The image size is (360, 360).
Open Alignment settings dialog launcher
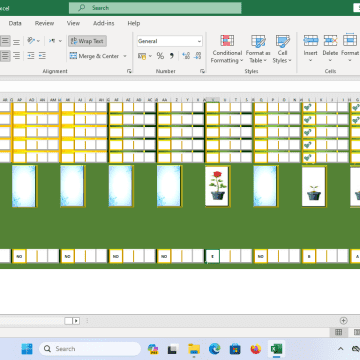click(x=129, y=71)
